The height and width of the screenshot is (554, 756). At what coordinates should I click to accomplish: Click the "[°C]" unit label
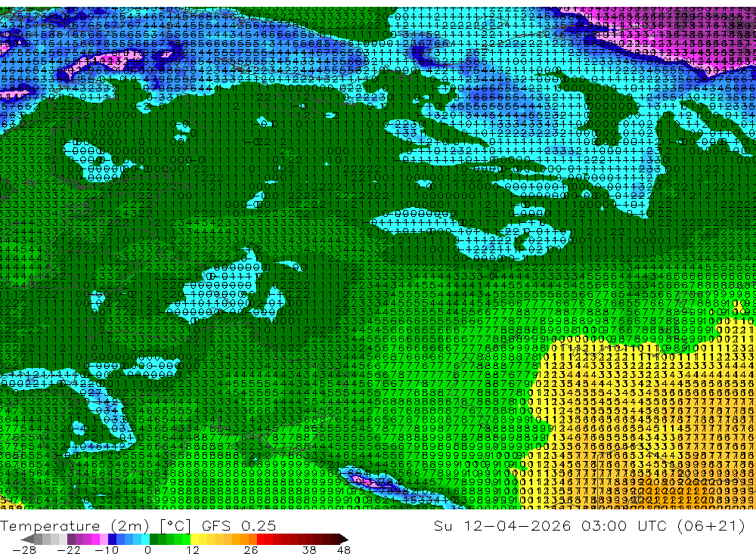[175, 525]
